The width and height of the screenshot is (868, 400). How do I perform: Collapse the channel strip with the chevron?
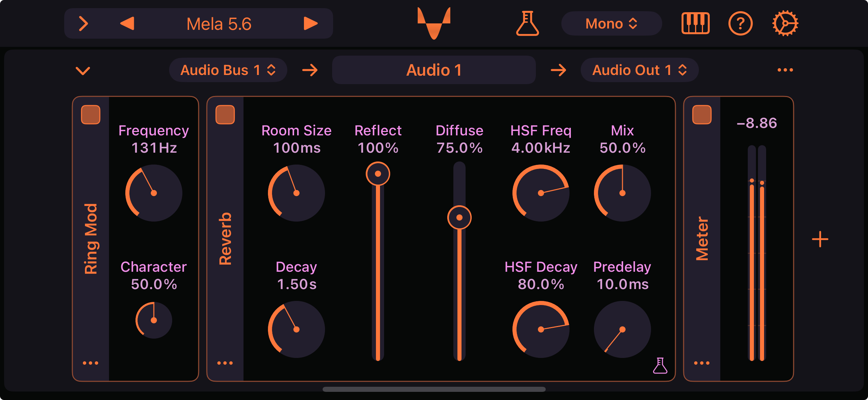pyautogui.click(x=83, y=70)
